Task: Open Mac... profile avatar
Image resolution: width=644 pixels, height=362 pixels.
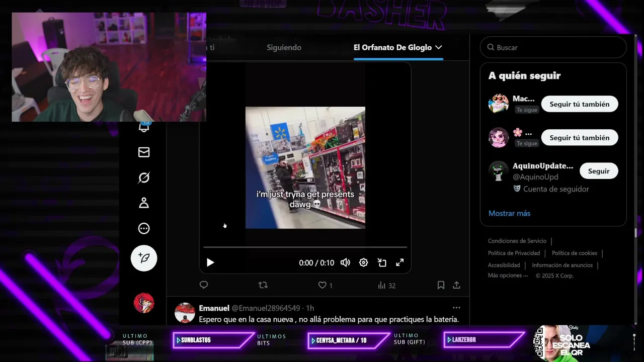Action: [499, 104]
